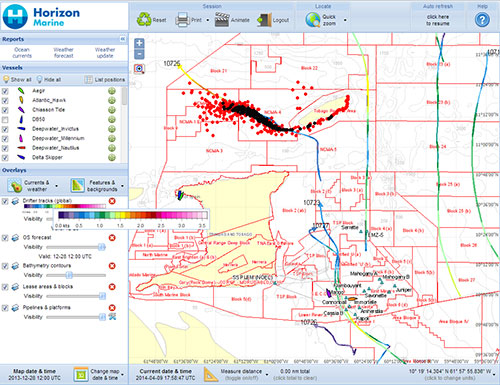Open the Quick zoom dropdown arrow
Viewport: 500px width, 385px height.
345,20
